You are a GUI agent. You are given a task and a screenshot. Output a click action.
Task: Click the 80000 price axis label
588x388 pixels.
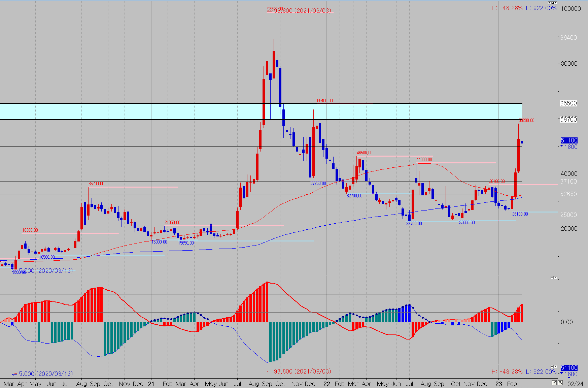tap(568, 63)
